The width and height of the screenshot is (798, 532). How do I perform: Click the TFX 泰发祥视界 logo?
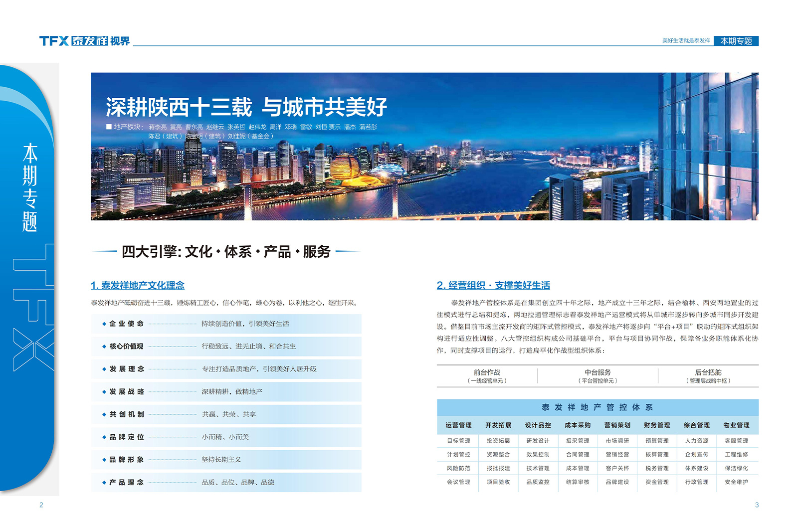(84, 41)
